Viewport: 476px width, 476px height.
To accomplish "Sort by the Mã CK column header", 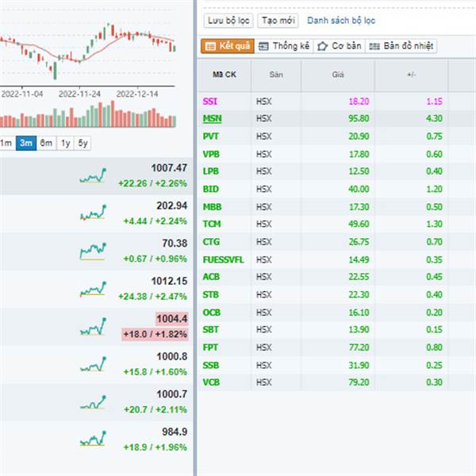I will click(225, 75).
